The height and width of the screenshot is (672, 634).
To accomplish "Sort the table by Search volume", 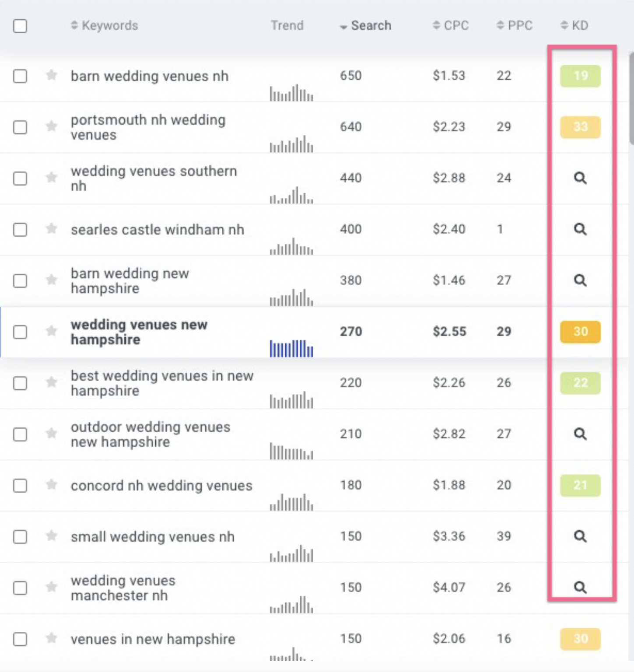I will pos(366,26).
